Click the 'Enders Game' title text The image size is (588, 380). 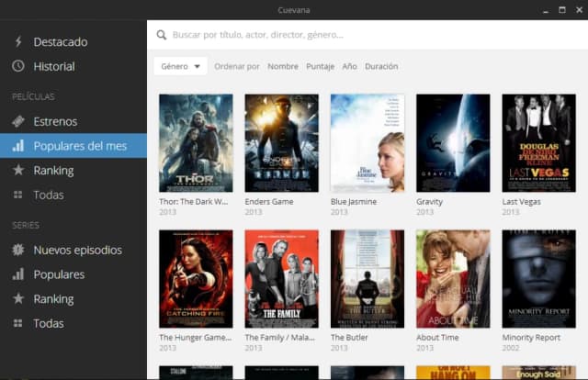269,202
